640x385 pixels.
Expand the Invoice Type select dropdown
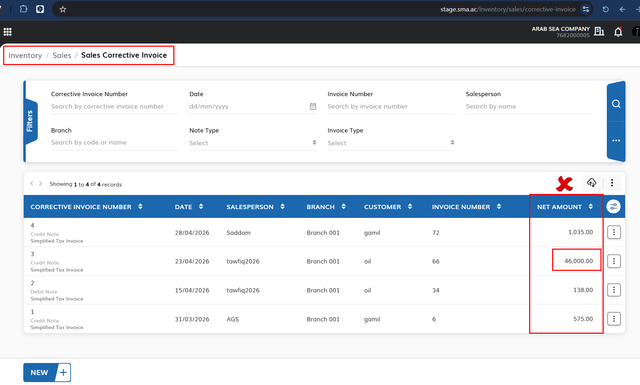point(391,143)
